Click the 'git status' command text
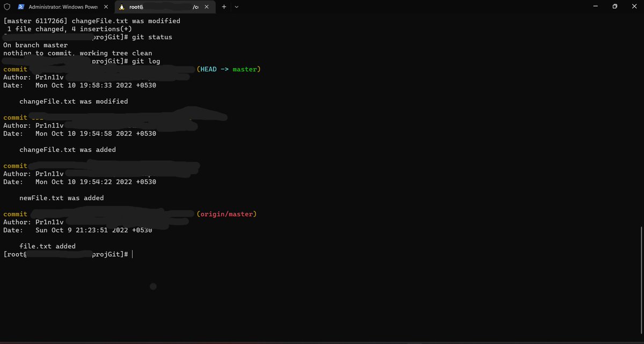The width and height of the screenshot is (644, 344). [x=152, y=37]
